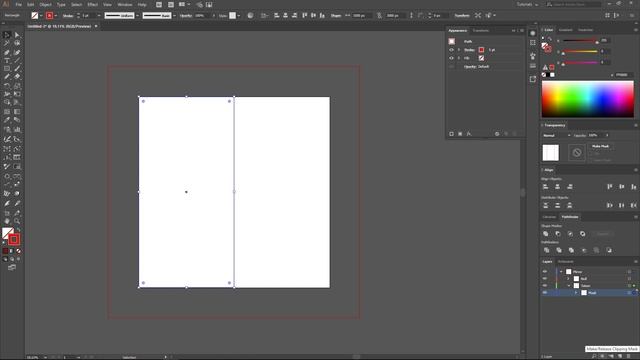Click Vertical Align Bottom in Align panel
The image size is (640, 360).
[x=633, y=187]
